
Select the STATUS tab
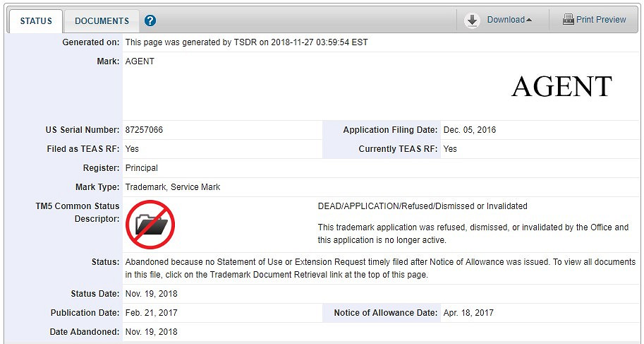pyautogui.click(x=36, y=21)
